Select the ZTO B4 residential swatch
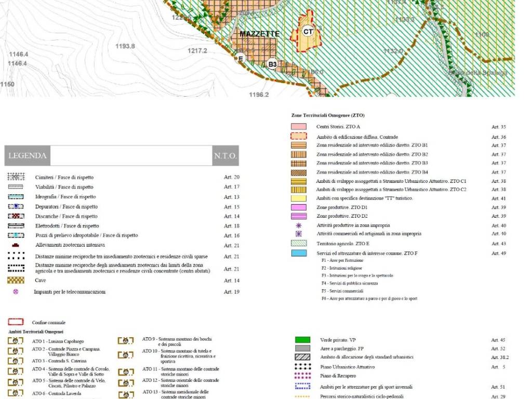 299,172
